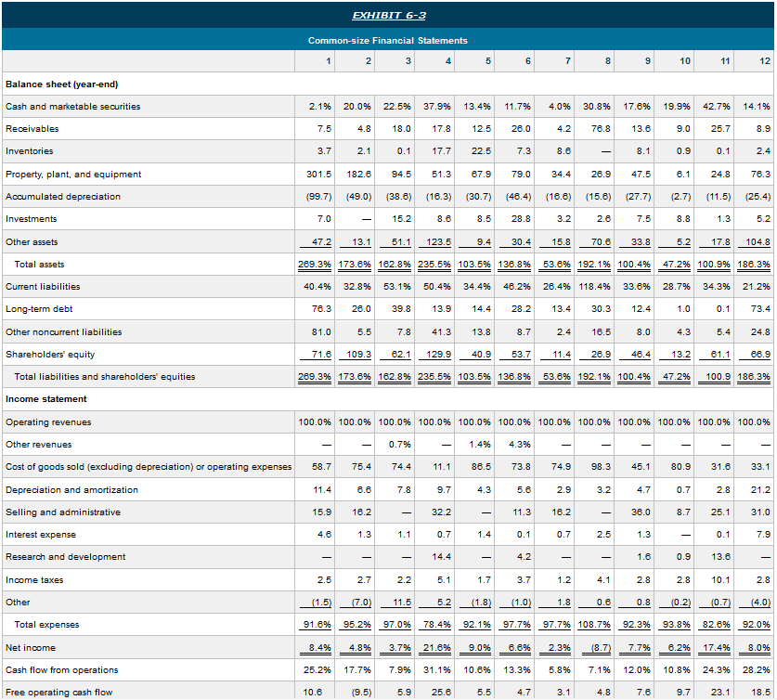Select the Income statement section row
Screen dimensions: 777x700
coord(47,398)
